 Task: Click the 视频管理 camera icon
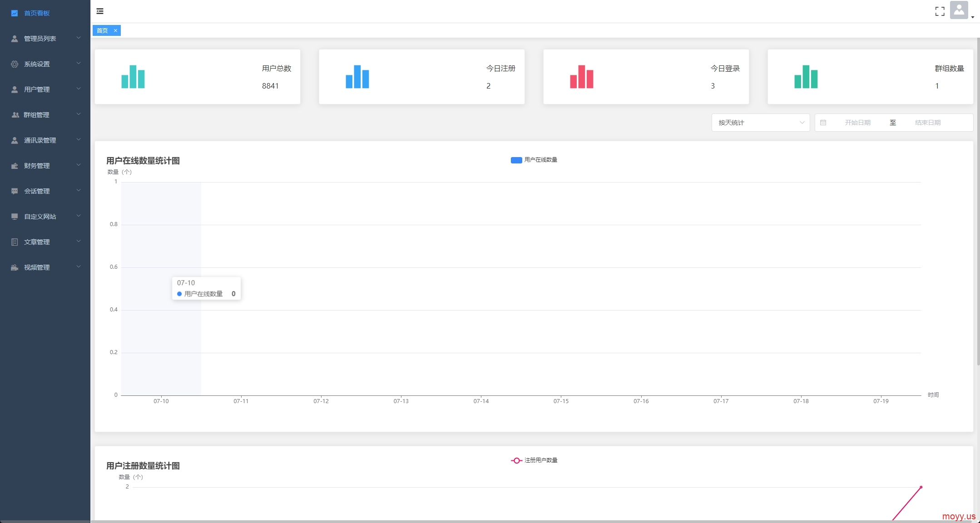point(15,267)
